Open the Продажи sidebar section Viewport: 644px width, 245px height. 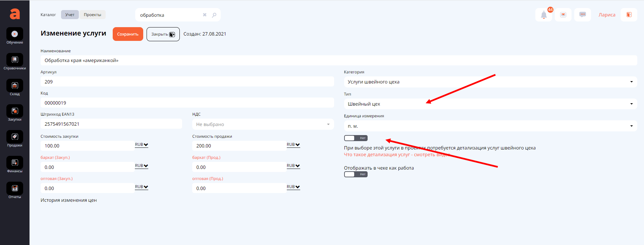[15, 138]
